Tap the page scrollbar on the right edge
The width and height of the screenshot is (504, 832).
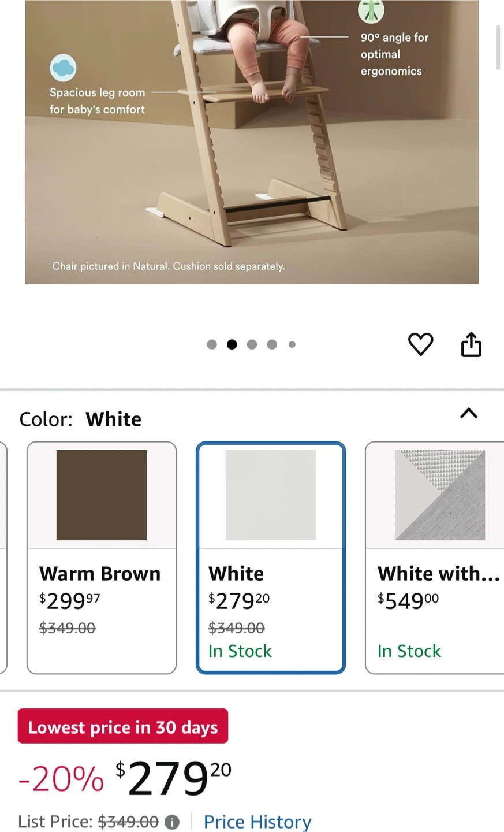(x=498, y=47)
